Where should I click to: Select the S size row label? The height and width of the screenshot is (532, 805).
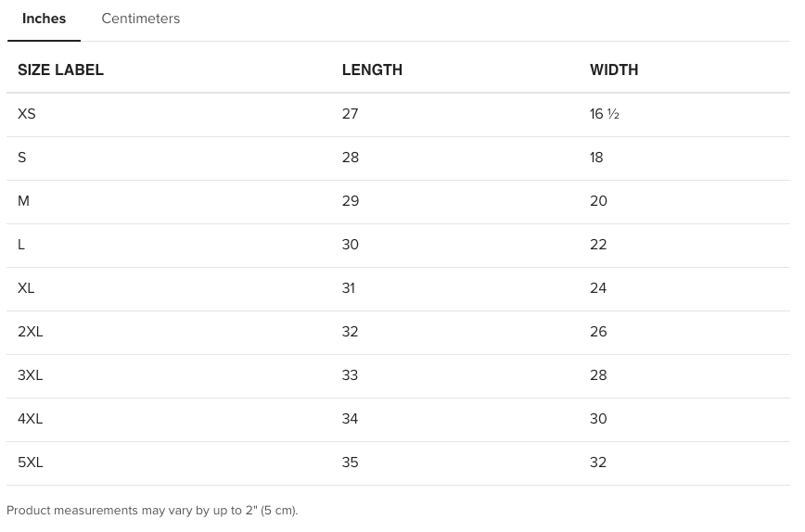(x=22, y=158)
